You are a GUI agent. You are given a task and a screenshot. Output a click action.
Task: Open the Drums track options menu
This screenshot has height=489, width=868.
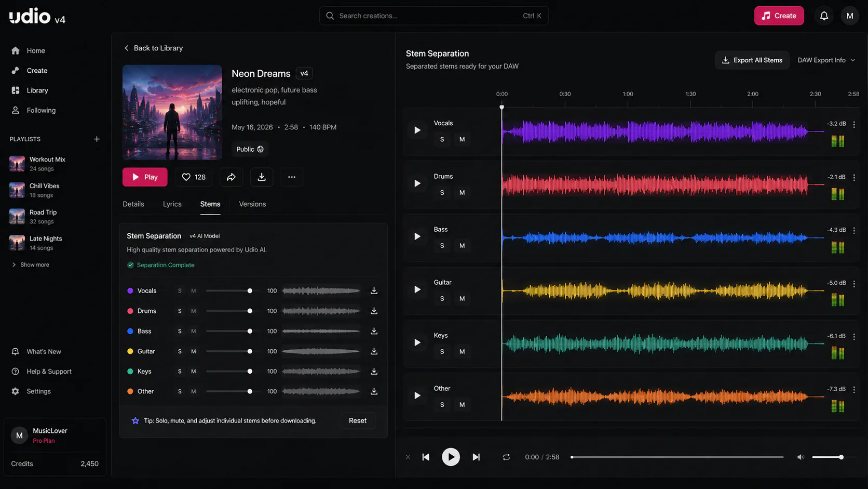click(x=854, y=177)
